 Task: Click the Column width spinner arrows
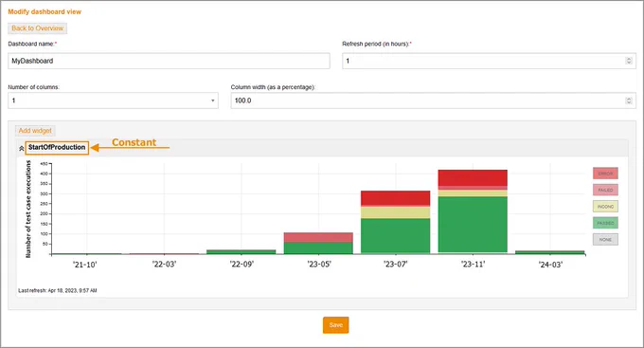coord(629,101)
